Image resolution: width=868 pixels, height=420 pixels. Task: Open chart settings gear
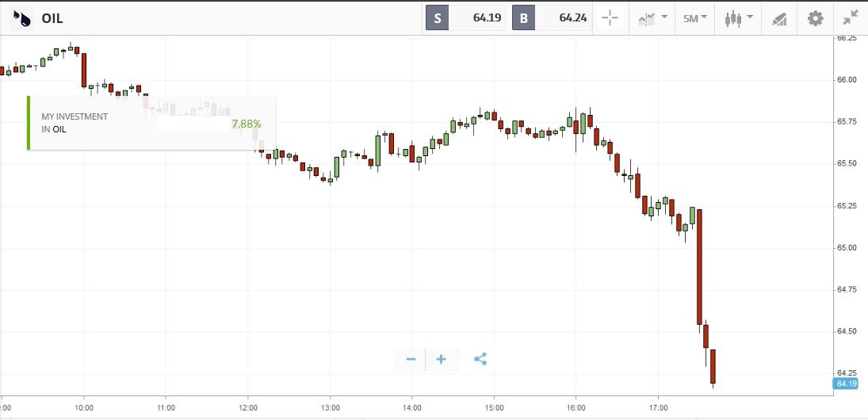[x=816, y=18]
